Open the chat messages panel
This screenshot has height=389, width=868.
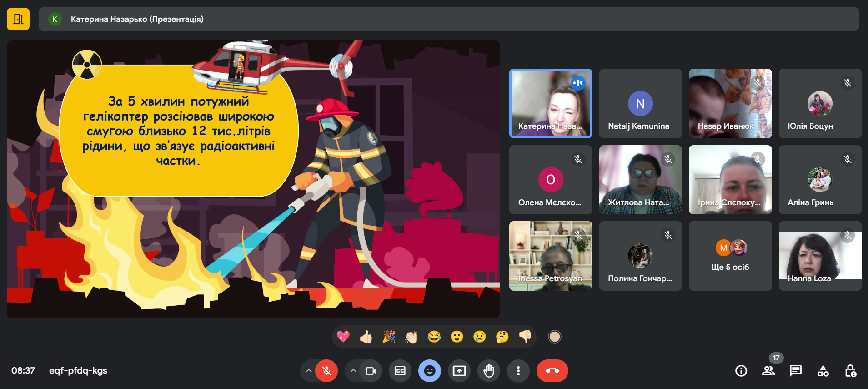click(x=796, y=371)
